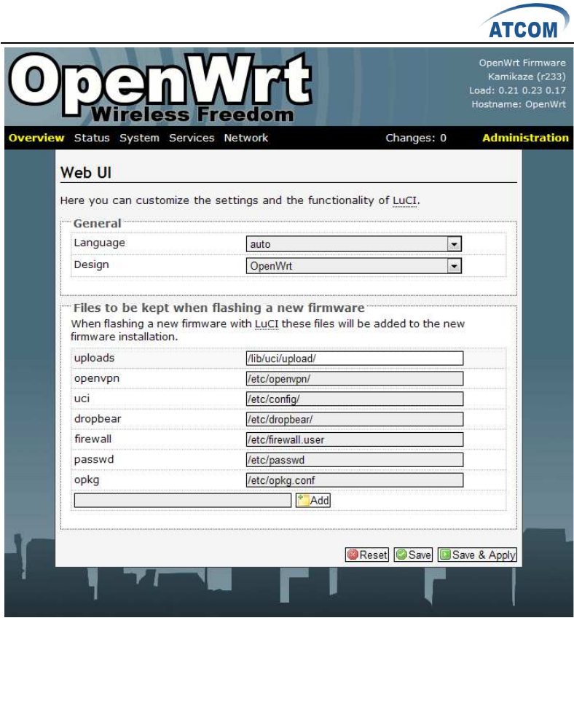Click 'Files to be kept when flashing' legend
This screenshot has width=574, height=728.
point(219,308)
